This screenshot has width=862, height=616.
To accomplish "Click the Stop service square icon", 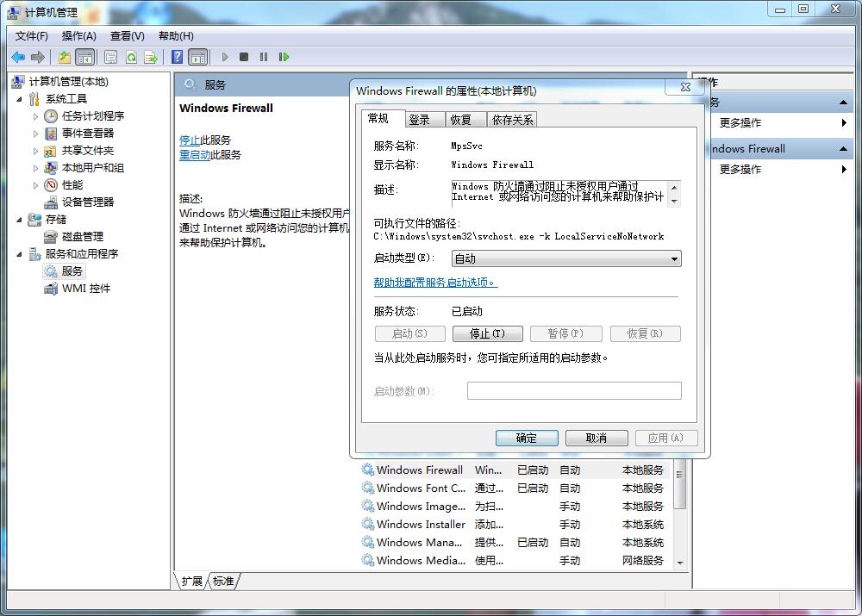I will pyautogui.click(x=244, y=58).
